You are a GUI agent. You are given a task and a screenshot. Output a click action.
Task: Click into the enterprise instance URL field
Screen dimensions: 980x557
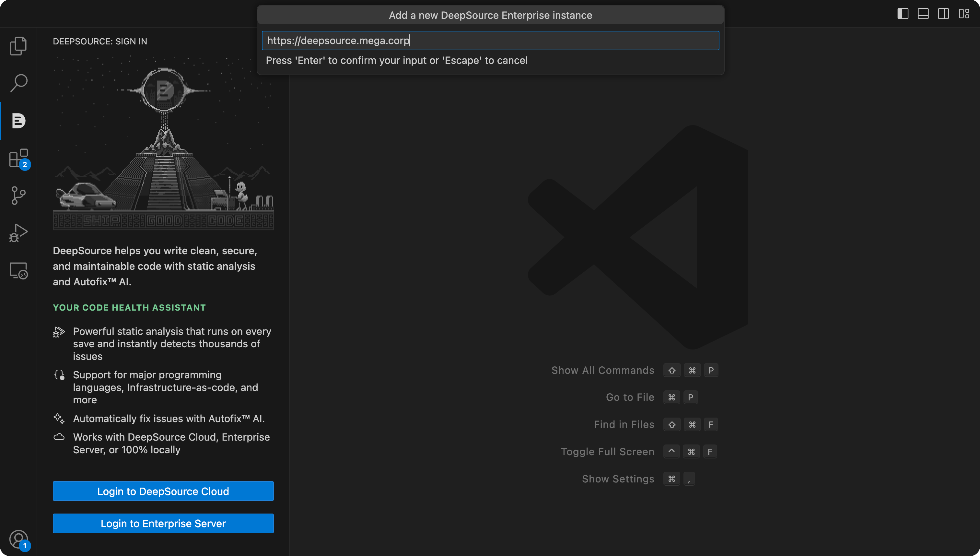[490, 41]
